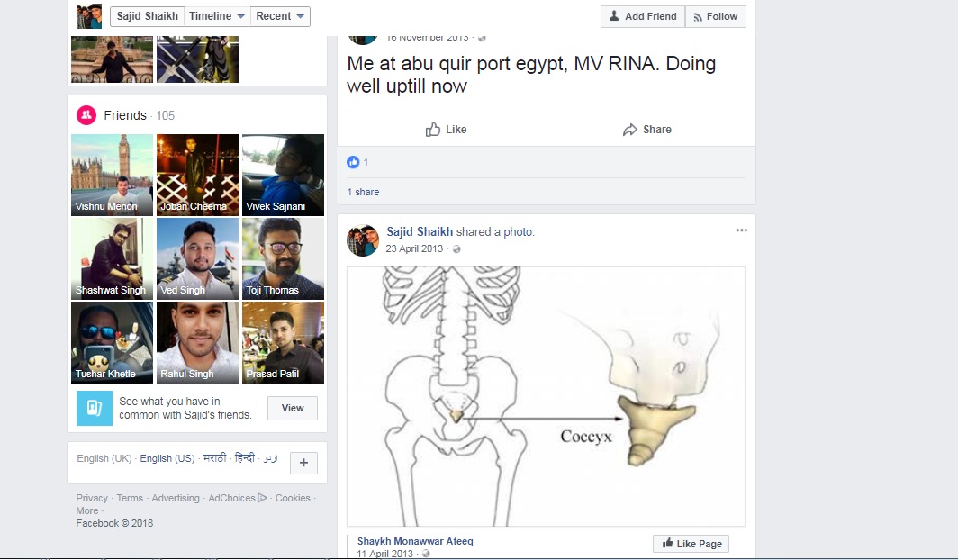
Task: Open friend Joban Cheema's profile
Action: pyautogui.click(x=197, y=175)
